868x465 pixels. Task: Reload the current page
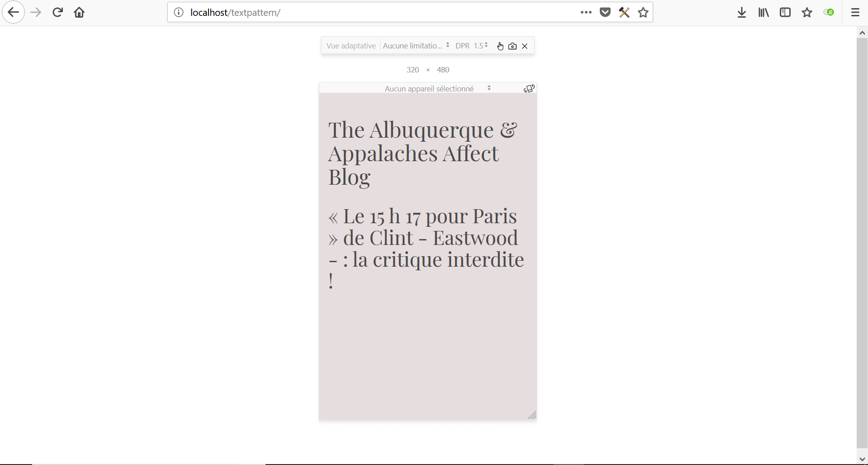pyautogui.click(x=57, y=12)
